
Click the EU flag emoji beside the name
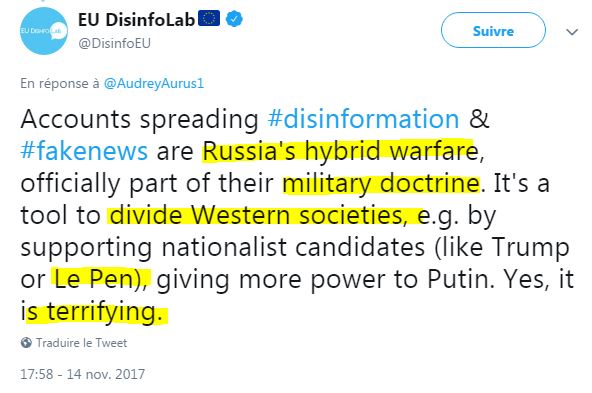[209, 18]
